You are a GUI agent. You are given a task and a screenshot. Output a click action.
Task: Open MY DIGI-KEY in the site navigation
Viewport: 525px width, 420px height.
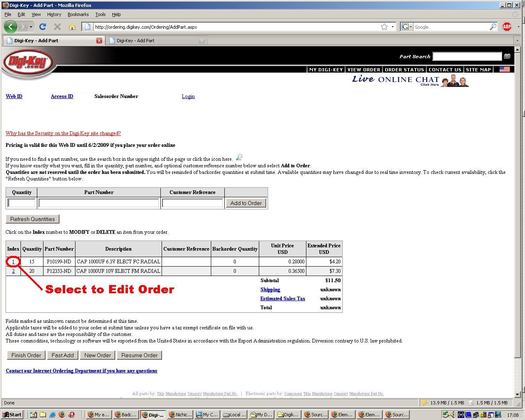click(x=326, y=70)
